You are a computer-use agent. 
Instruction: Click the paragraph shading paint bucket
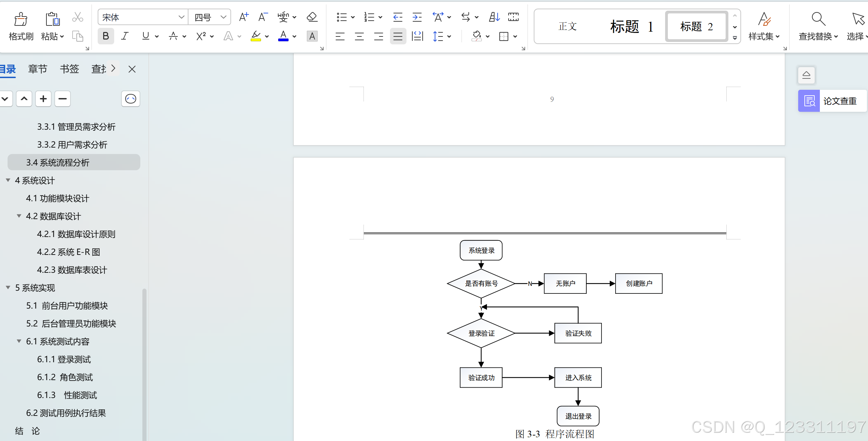(477, 36)
